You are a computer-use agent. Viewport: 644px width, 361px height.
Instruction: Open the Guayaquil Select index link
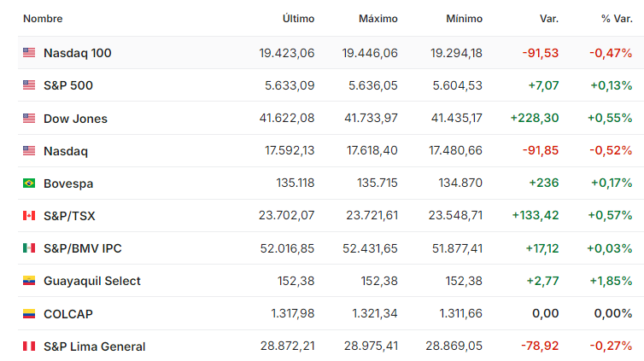pos(92,281)
